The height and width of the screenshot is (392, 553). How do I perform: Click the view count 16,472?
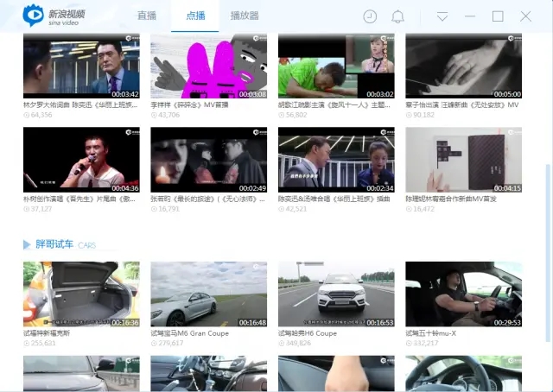(420, 209)
